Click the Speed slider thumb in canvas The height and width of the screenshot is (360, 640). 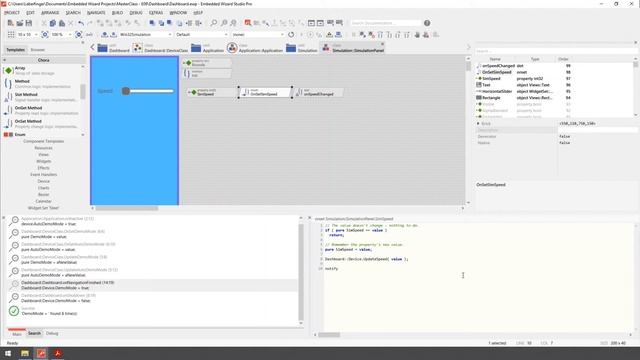tap(126, 91)
